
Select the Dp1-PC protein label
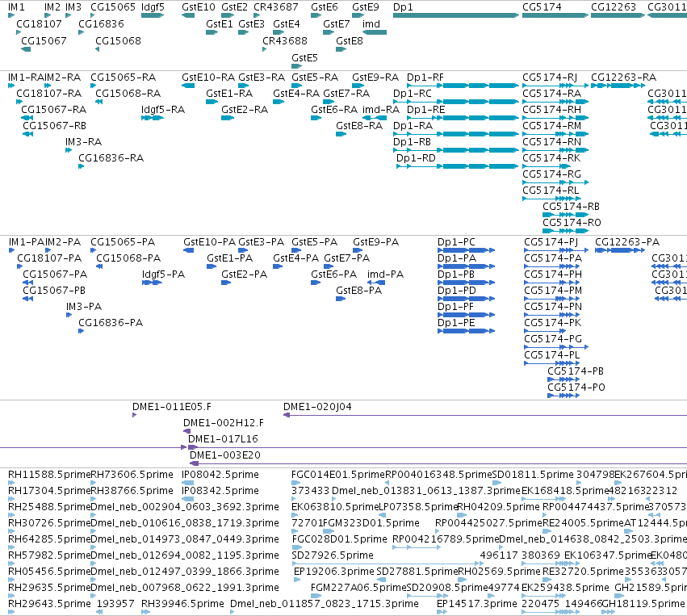pos(456,242)
